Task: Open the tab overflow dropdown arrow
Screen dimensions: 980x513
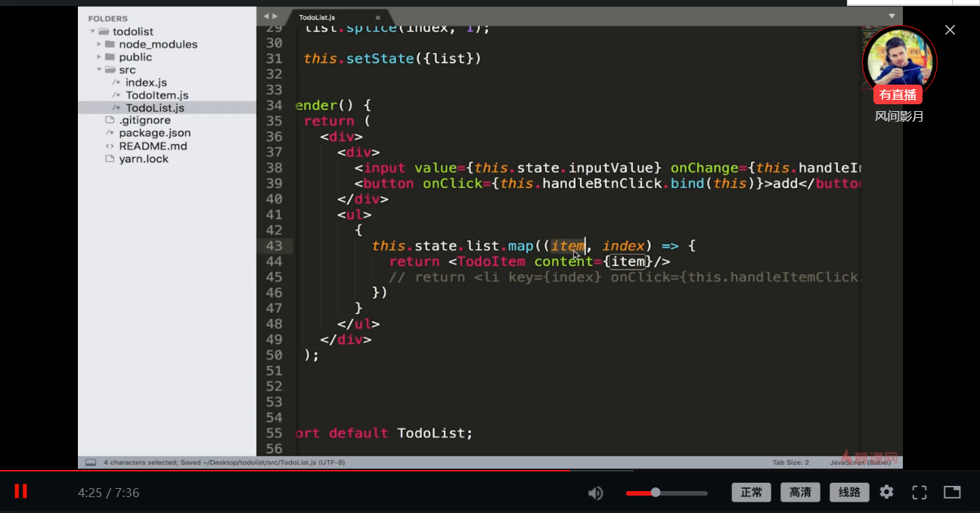Action: point(892,15)
